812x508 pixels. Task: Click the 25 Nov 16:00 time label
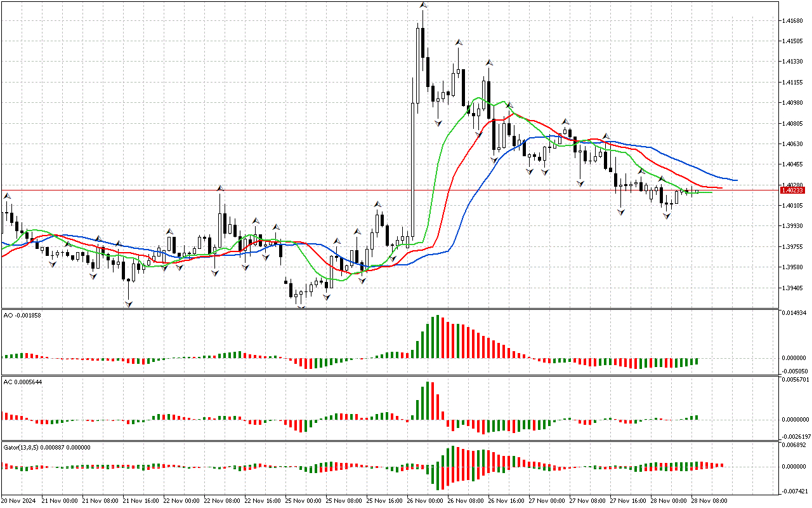click(x=384, y=501)
